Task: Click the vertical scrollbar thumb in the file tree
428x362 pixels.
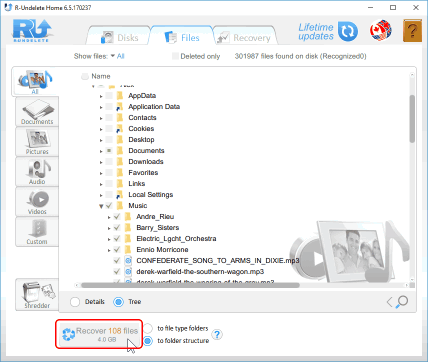Action: (x=412, y=119)
